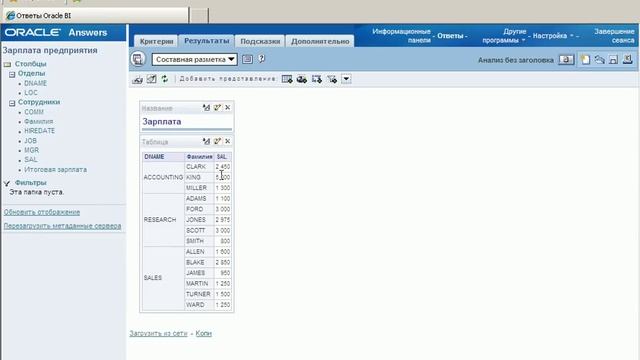640x360 pixels.
Task: Click the Обновить отображение link
Action: pyautogui.click(x=42, y=212)
